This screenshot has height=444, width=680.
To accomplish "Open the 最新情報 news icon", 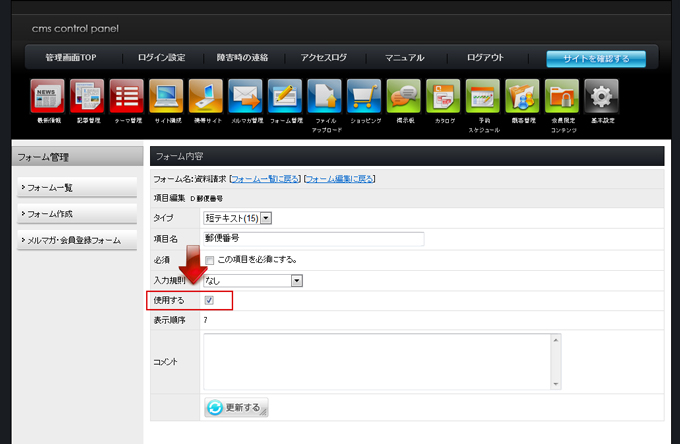I will pos(47,96).
